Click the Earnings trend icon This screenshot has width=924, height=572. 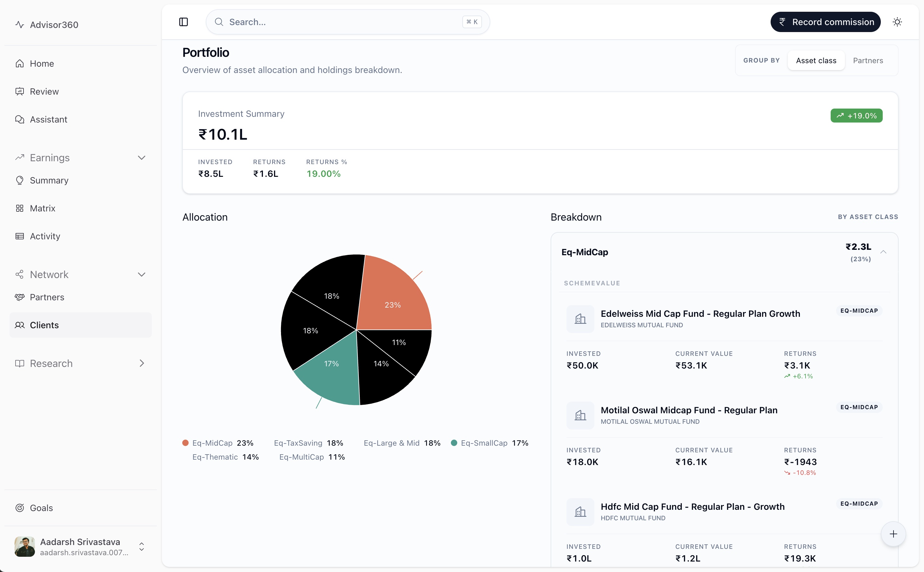click(20, 158)
